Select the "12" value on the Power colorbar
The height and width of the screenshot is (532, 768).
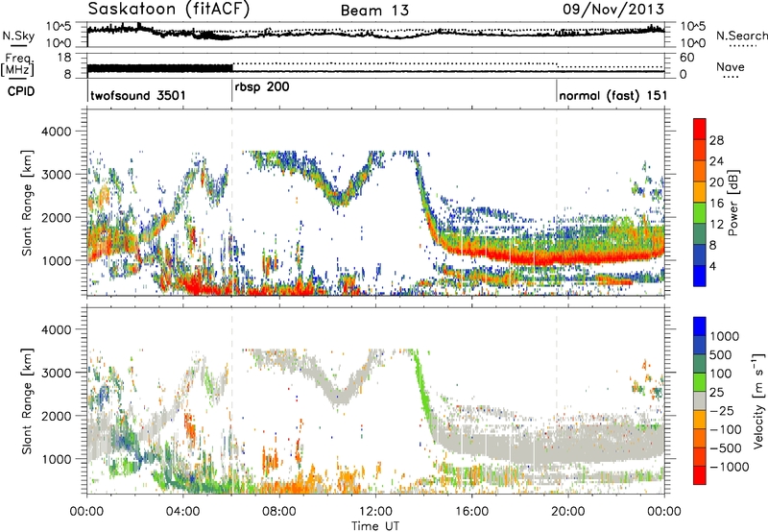click(x=716, y=225)
